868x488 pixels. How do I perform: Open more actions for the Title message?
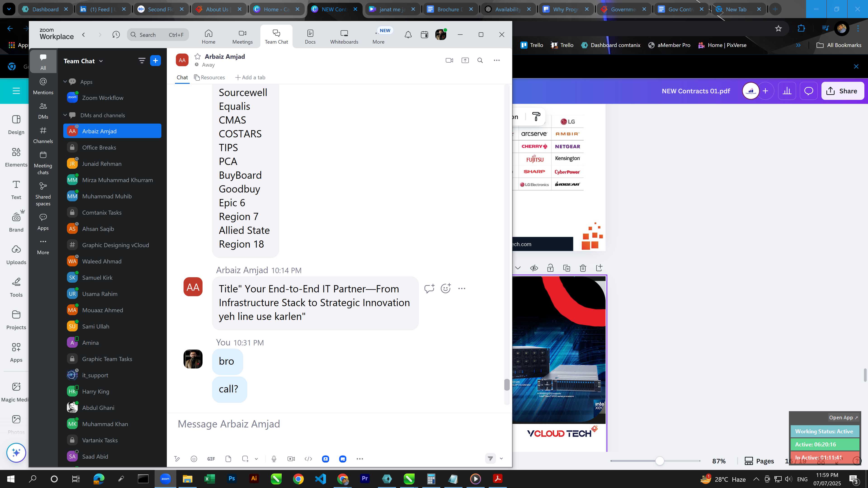462,288
